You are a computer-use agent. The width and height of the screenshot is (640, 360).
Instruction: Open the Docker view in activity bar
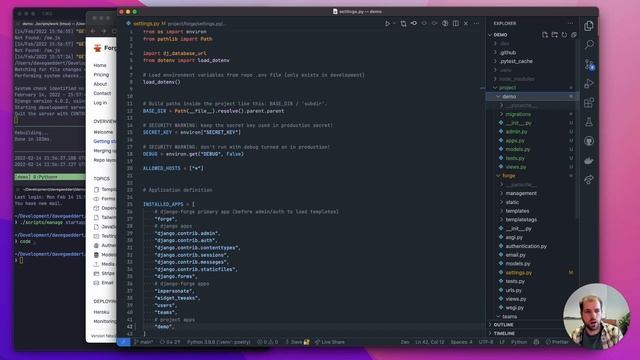(589, 160)
